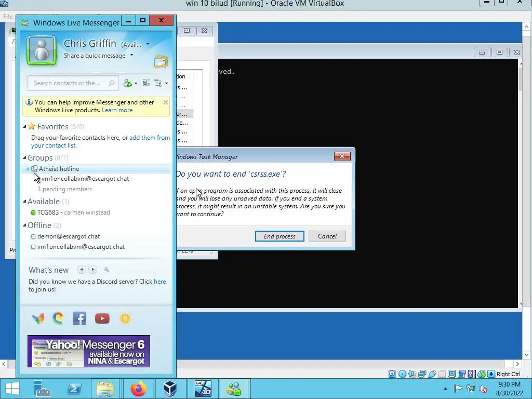Open the YouTube icon in Messenger

[102, 318]
